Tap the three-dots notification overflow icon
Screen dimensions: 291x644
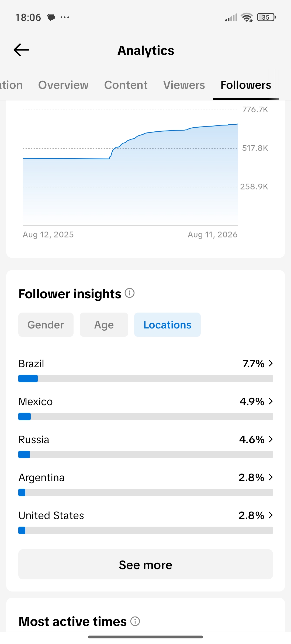click(65, 17)
